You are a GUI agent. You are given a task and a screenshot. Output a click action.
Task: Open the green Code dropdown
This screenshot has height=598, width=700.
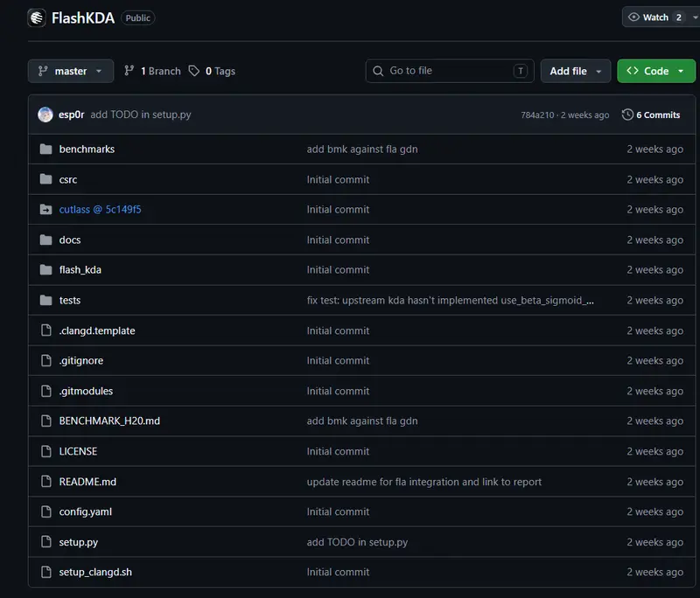[656, 71]
